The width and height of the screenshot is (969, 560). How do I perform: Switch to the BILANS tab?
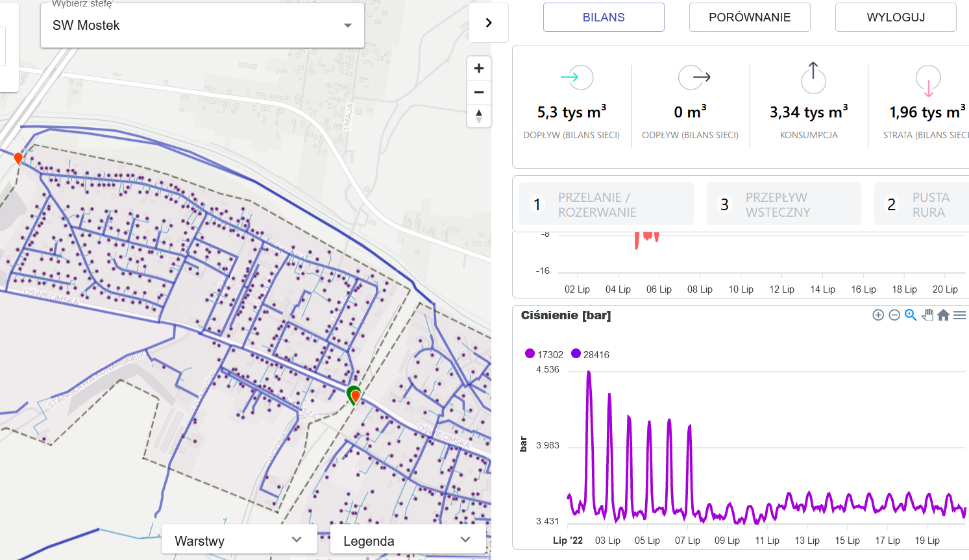coord(604,18)
